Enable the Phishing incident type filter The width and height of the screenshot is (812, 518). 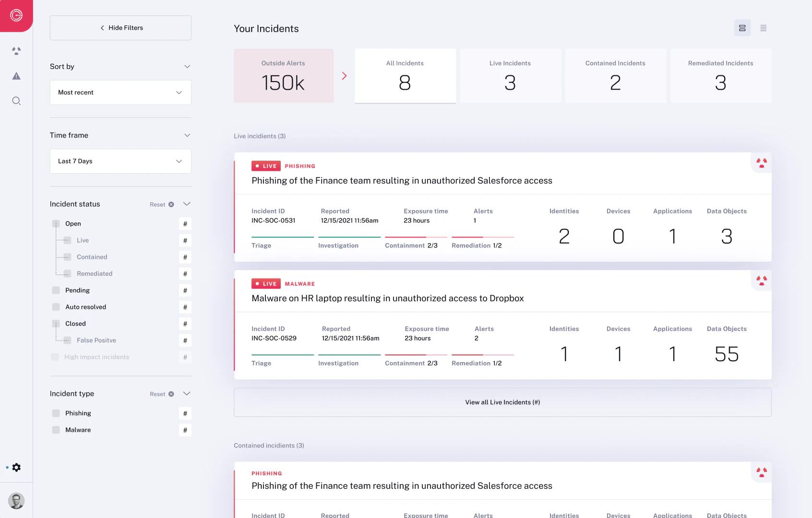tap(55, 413)
